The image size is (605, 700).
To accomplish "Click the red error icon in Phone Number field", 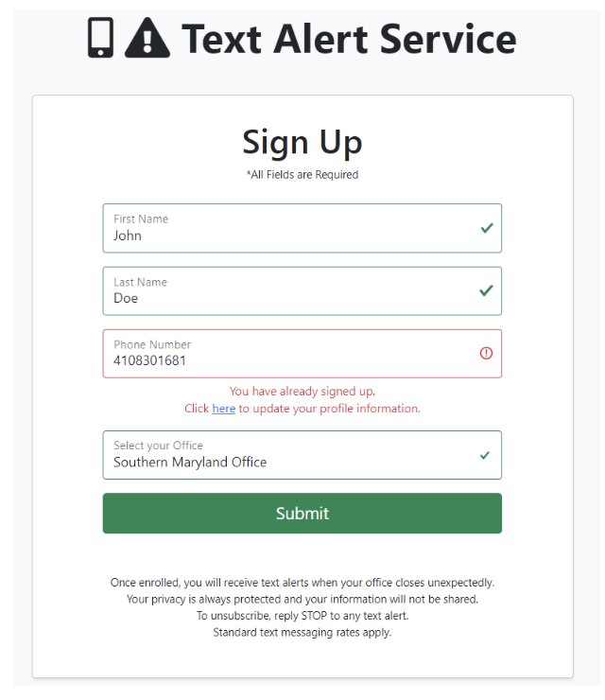I will point(487,353).
